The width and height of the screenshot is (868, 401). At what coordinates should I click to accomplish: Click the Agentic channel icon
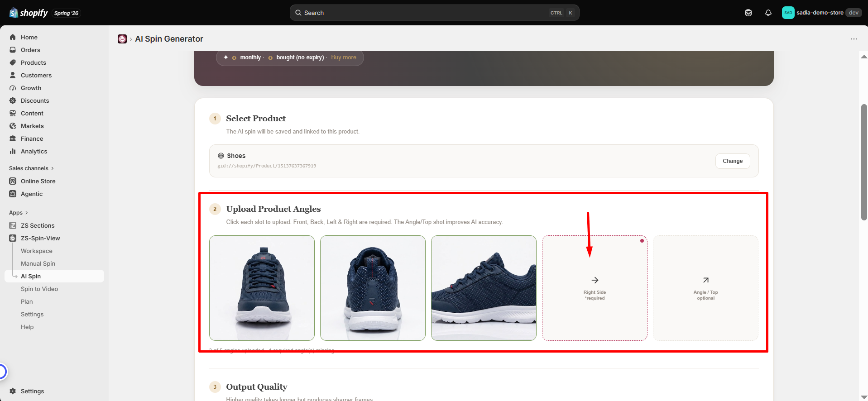pos(13,194)
